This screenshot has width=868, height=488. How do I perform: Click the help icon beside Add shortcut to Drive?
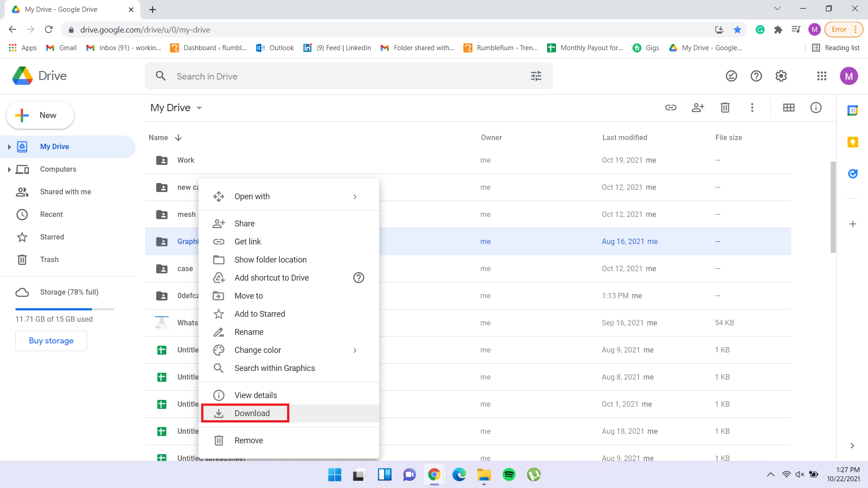pos(359,278)
